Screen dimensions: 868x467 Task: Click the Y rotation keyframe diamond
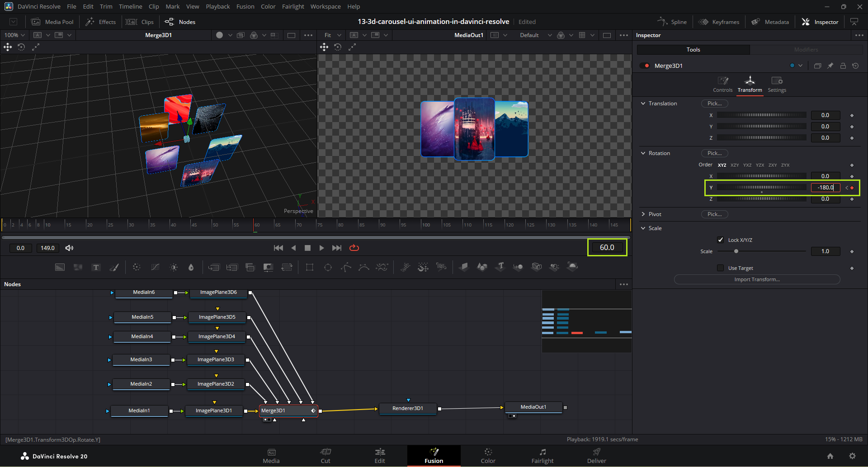pos(852,188)
